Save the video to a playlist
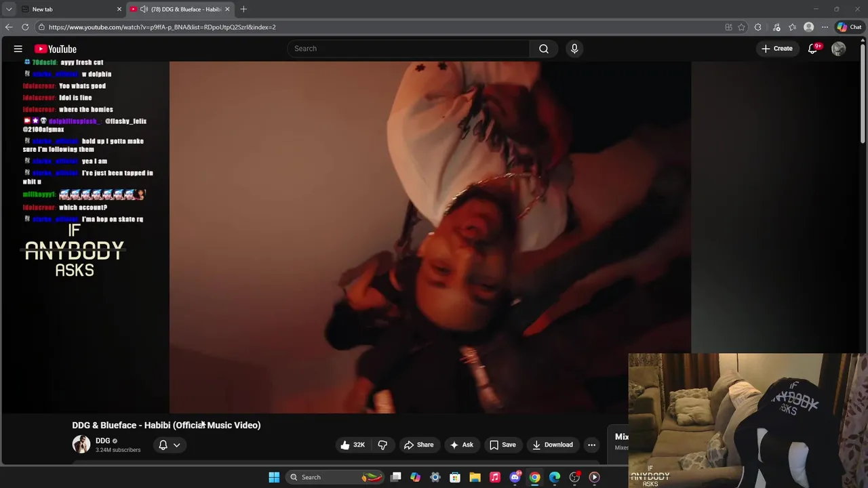The width and height of the screenshot is (868, 488). point(502,445)
